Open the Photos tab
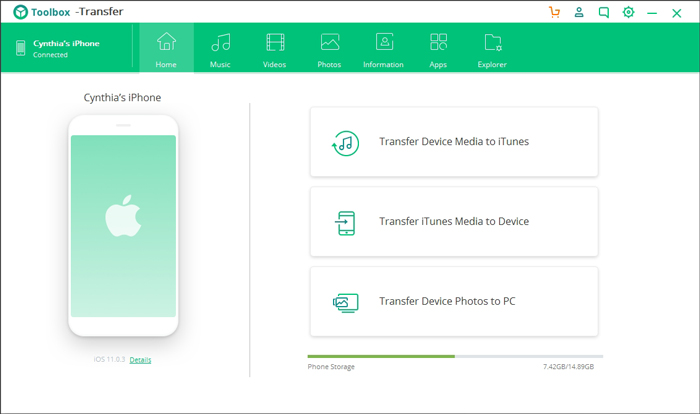 click(329, 48)
